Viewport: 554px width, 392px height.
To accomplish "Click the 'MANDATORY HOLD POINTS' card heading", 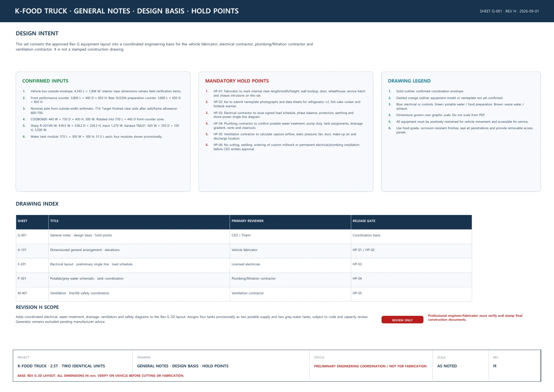I will [x=237, y=81].
